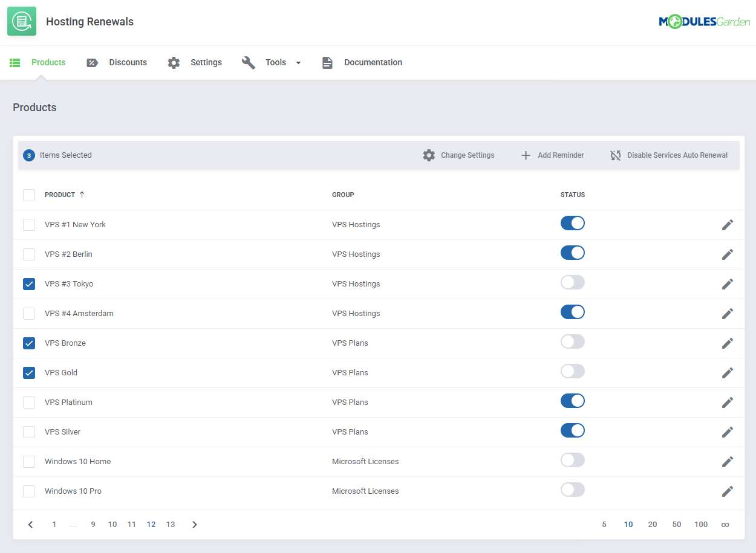Screen dimensions: 756x553
Task: Click the Settings gear icon in navigation
Action: pyautogui.click(x=174, y=62)
